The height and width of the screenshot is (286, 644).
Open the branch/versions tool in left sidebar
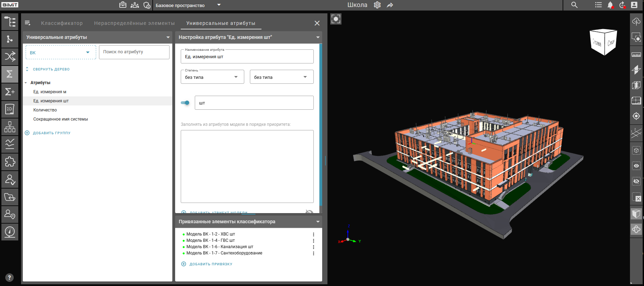coord(10,39)
